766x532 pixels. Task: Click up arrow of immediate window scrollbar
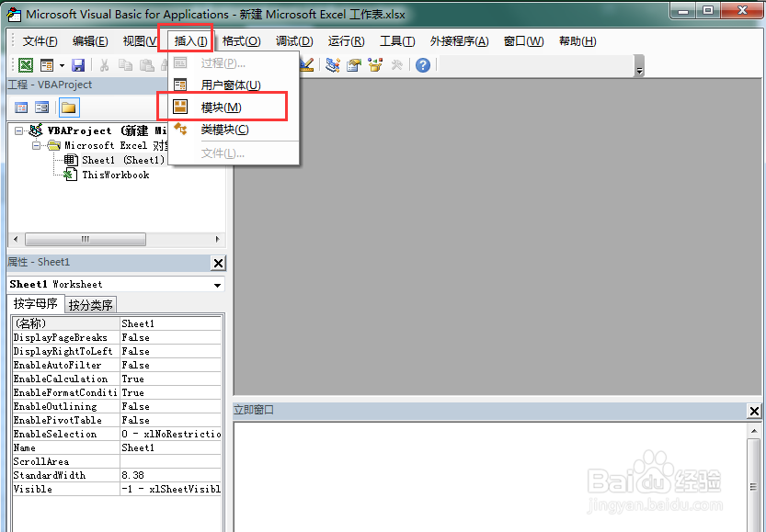tap(754, 431)
